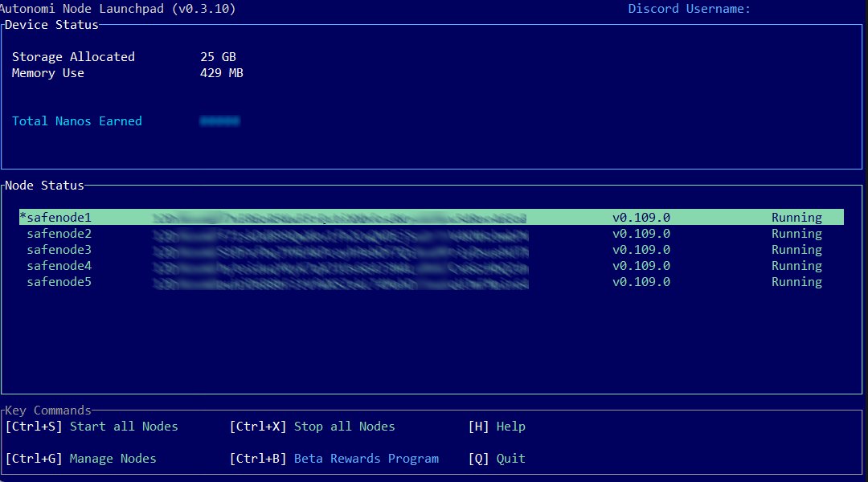Click Manage Nodes command
Screen dimensions: 868x482
[113, 459]
